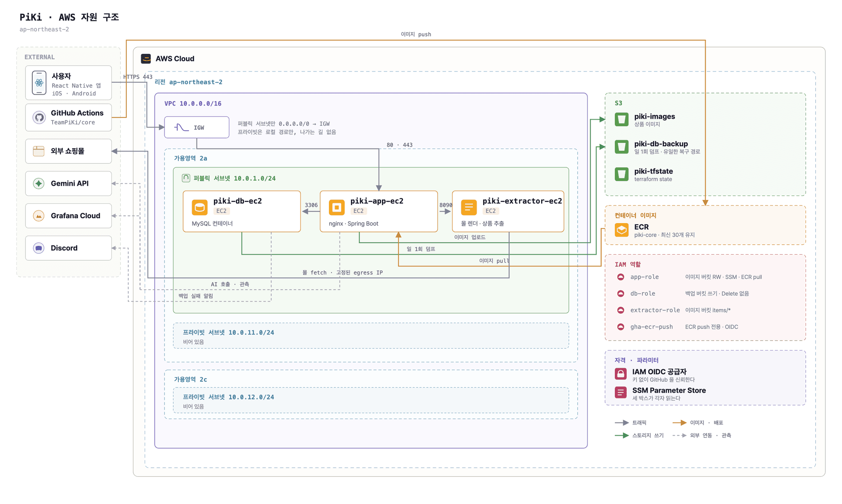Click the Grafana Cloud icon
The height and width of the screenshot is (504, 842).
[39, 216]
